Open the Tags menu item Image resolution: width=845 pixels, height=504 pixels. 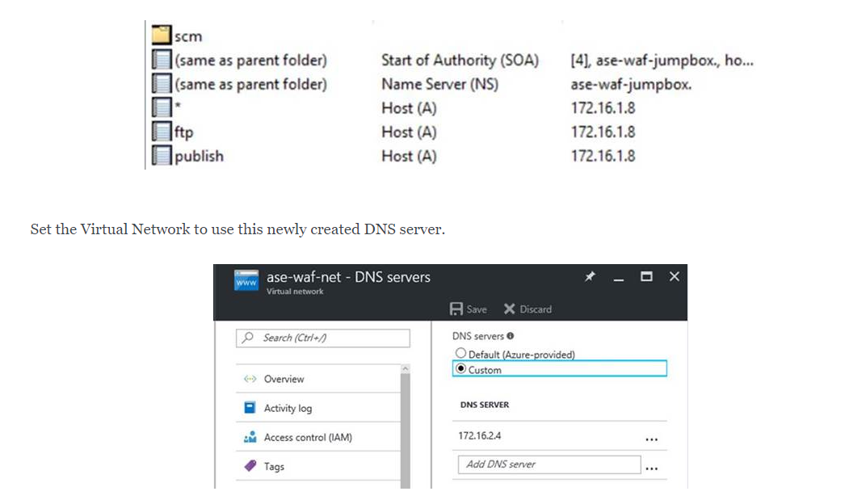click(x=318, y=466)
